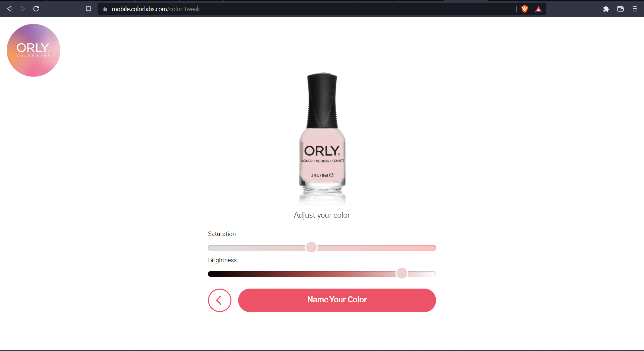Click the gray left end of Saturation track
The height and width of the screenshot is (351, 644).
(213, 248)
